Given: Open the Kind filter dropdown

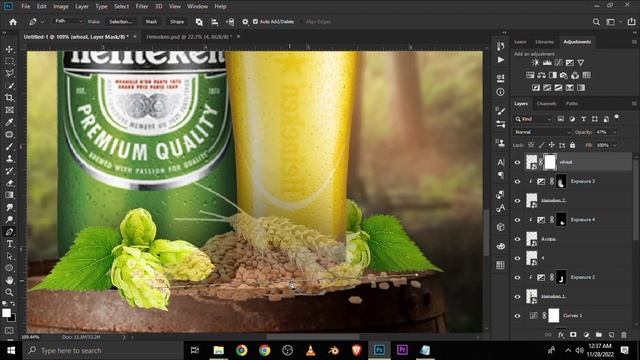Looking at the screenshot, I should pos(533,119).
